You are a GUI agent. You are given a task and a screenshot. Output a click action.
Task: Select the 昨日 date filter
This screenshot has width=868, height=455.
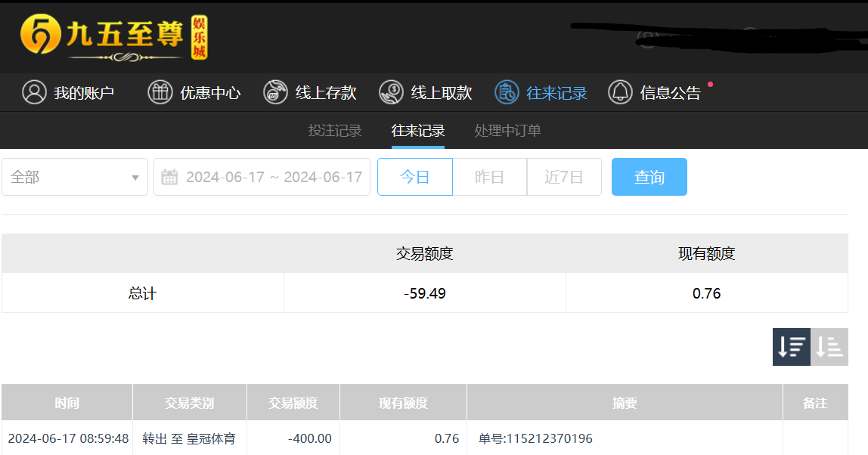click(x=489, y=177)
